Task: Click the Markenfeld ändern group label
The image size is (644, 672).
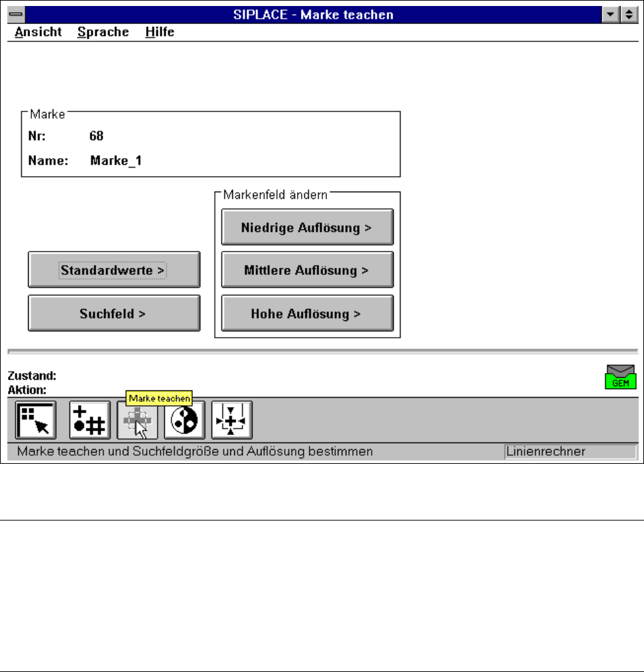Action: tap(275, 195)
